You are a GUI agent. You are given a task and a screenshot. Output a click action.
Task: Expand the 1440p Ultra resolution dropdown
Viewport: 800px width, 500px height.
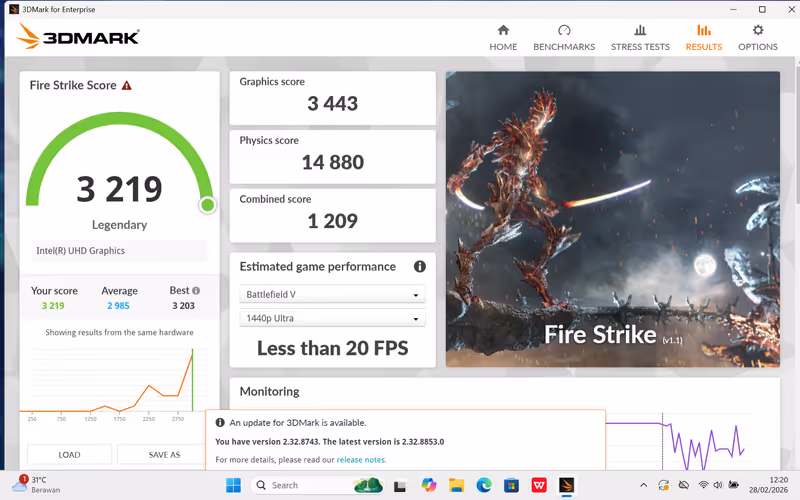[x=333, y=318]
